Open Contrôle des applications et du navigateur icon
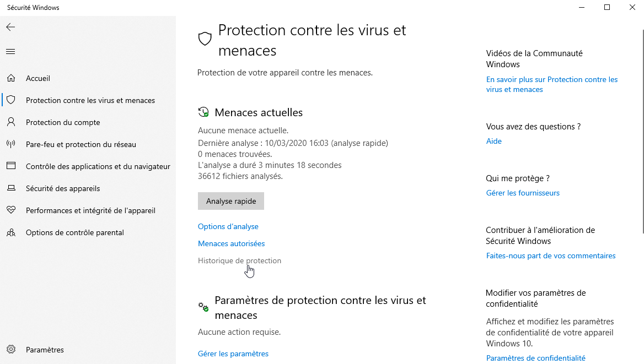Screen dimensions: 644x364 [x=11, y=166]
